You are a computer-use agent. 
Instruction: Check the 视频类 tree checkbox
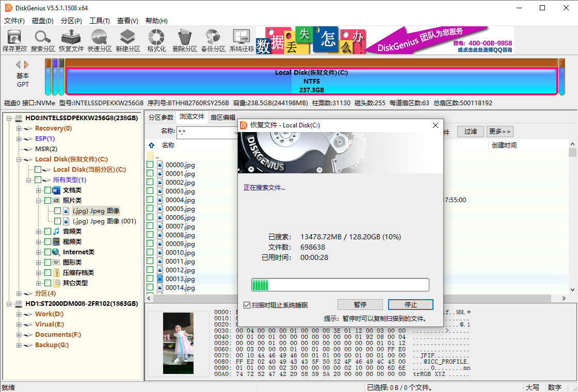[x=47, y=242]
